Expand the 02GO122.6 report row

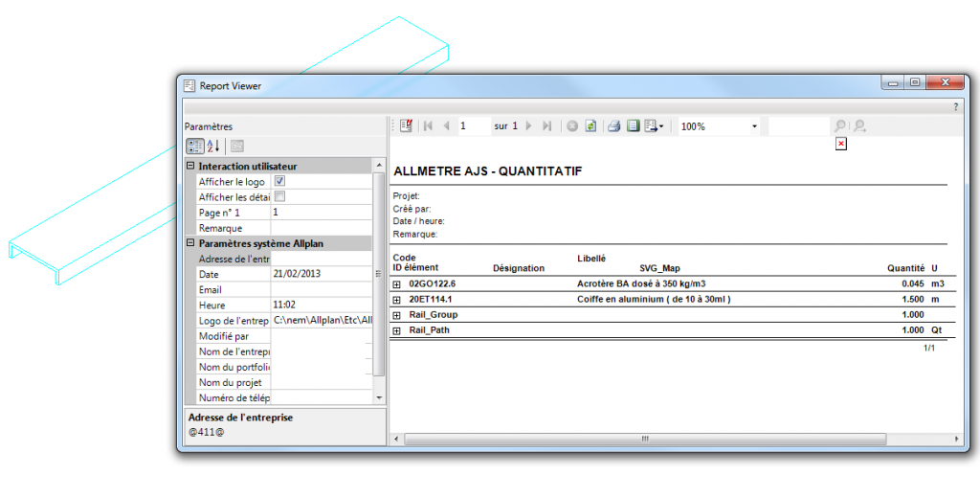(396, 284)
